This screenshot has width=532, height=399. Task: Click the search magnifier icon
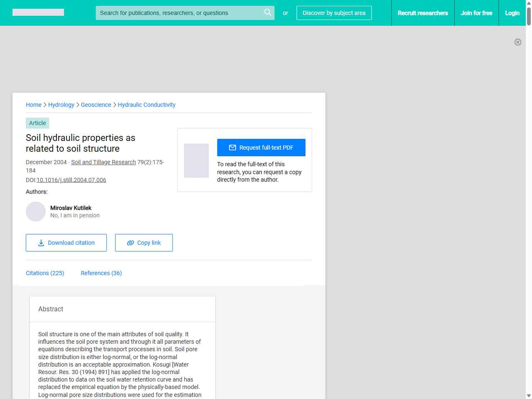click(268, 13)
